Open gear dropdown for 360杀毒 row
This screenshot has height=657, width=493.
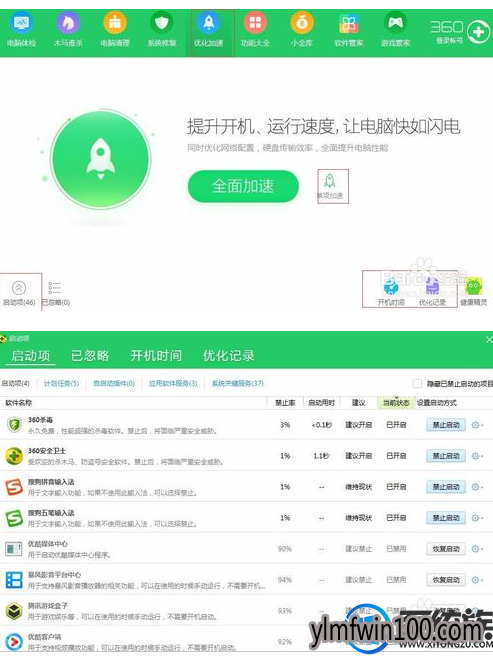click(476, 425)
